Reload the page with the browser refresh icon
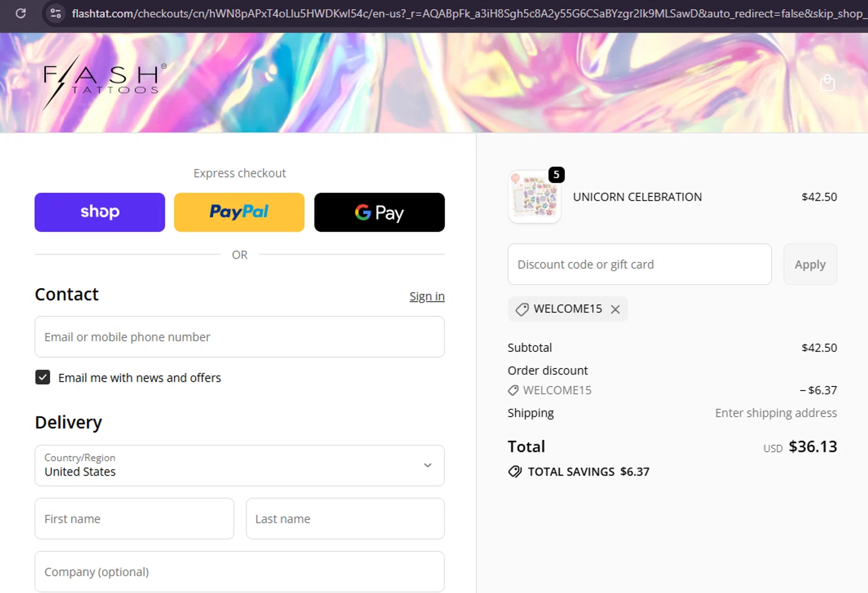 21,13
